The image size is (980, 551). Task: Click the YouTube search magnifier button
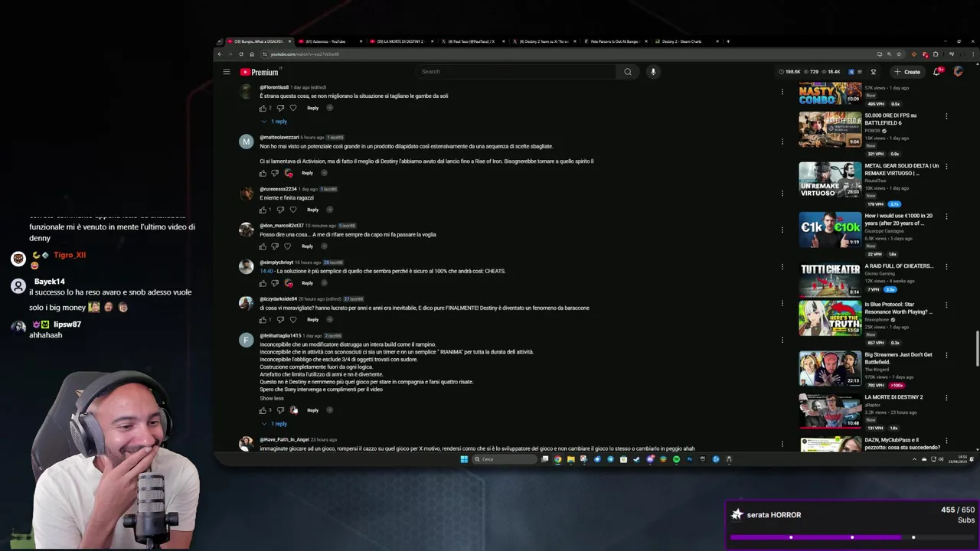[628, 72]
